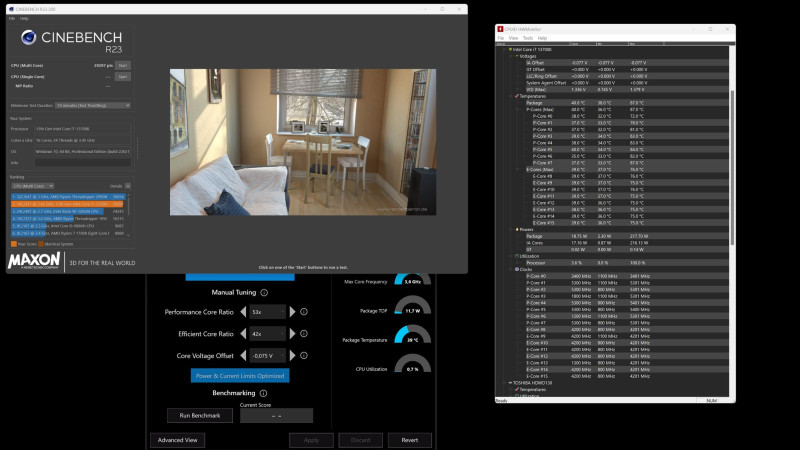Collapse the E-Cores (Max) temperature node
This screenshot has width=800, height=450.
coord(519,169)
